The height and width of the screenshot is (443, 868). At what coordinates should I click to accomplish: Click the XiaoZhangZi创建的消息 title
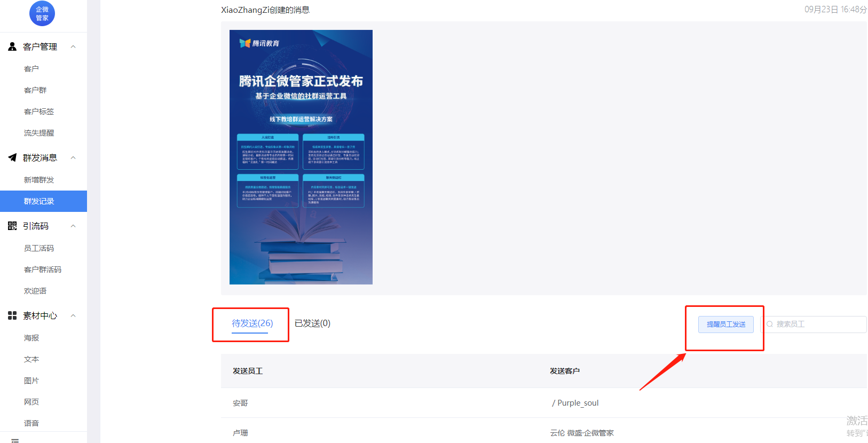265,10
